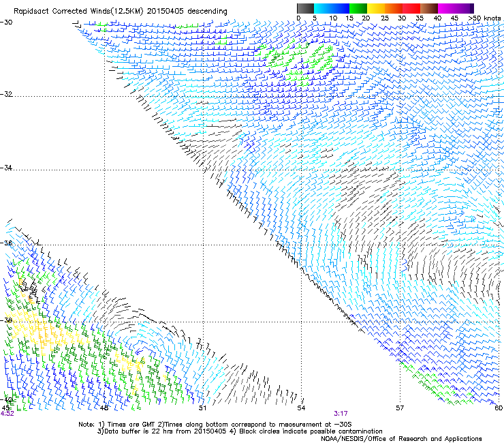Click the '10' knots legend tick label
The image size is (504, 443).
[x=333, y=18]
